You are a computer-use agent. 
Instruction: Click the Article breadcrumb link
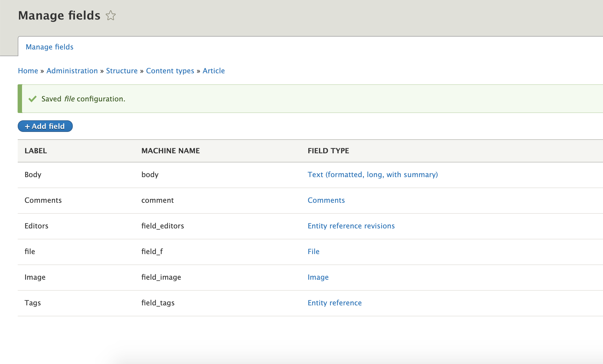214,71
